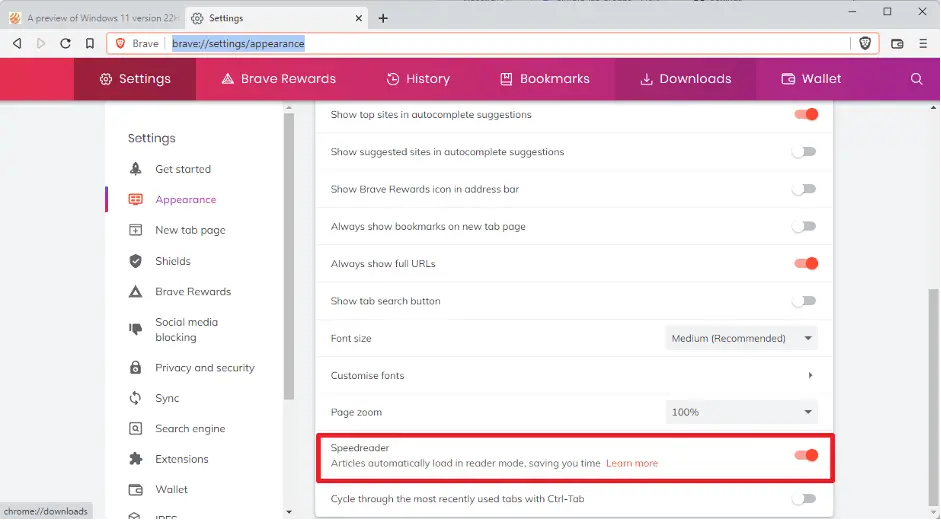
Task: Enable Always show bookmarks on new tab page
Action: point(804,226)
